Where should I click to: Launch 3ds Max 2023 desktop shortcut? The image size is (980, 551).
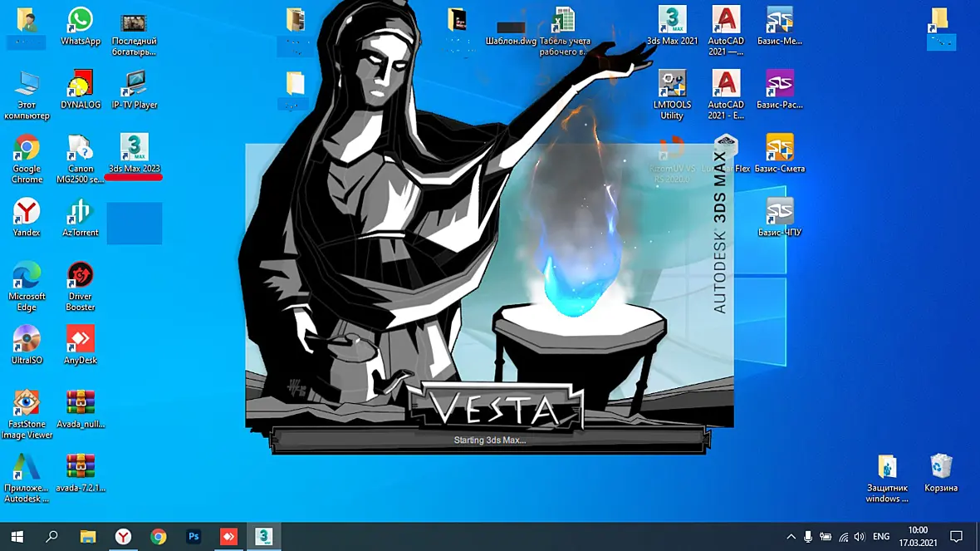click(x=134, y=153)
